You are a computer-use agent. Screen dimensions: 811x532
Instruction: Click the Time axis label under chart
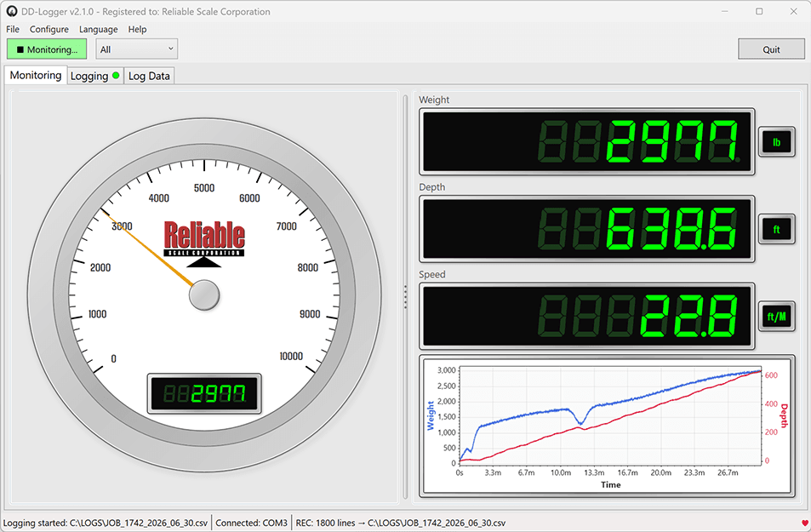(x=611, y=485)
